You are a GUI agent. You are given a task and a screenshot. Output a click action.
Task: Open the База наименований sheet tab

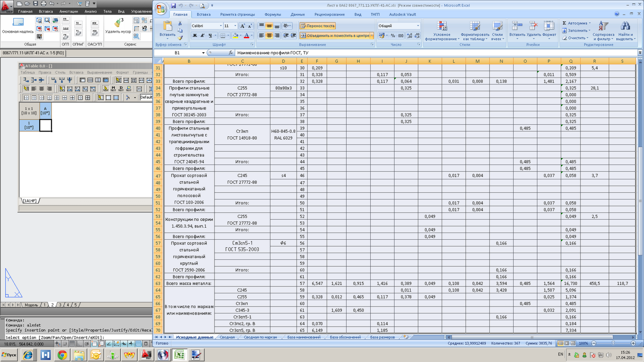304,337
